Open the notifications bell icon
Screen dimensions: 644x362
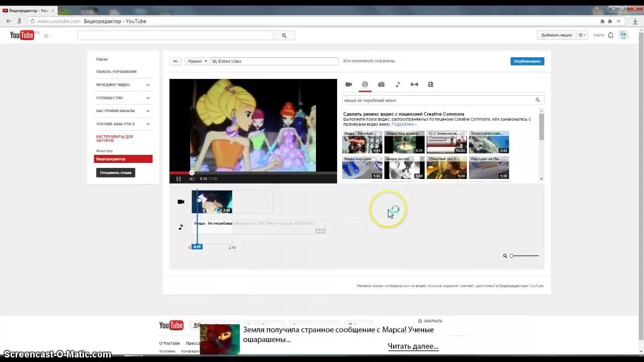[611, 35]
